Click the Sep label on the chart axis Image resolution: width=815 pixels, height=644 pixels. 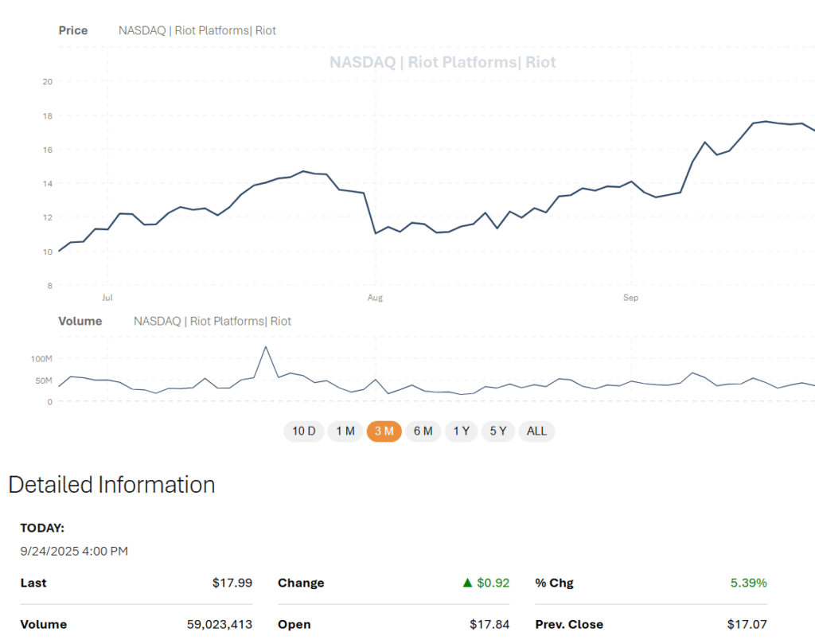(x=630, y=297)
